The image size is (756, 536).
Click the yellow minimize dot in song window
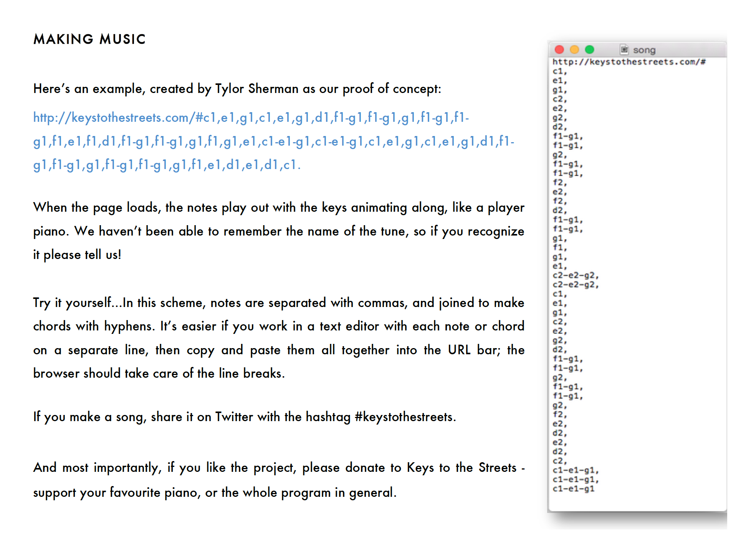click(574, 50)
